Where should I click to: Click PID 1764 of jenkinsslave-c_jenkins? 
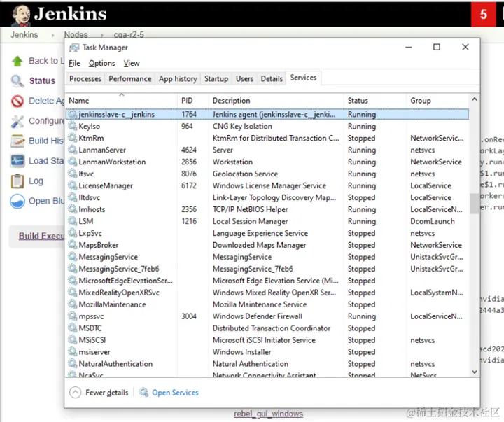[x=189, y=114]
